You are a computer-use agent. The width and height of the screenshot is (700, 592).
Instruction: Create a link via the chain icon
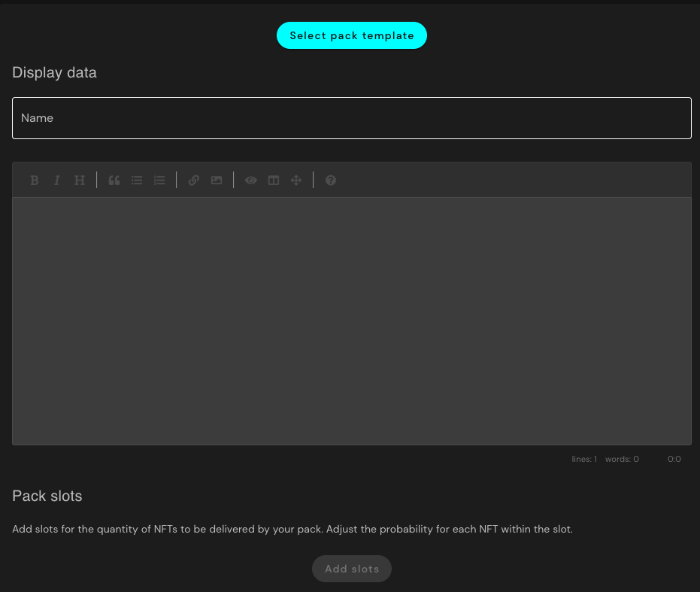click(194, 181)
